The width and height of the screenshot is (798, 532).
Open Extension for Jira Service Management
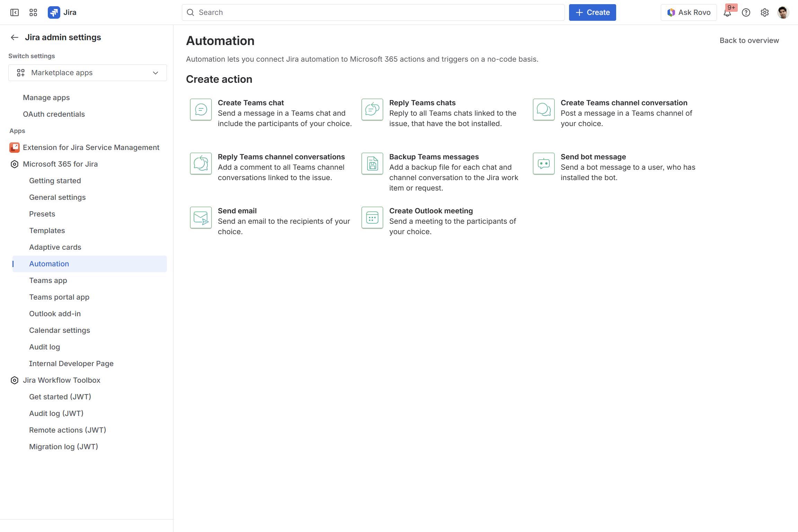(91, 148)
